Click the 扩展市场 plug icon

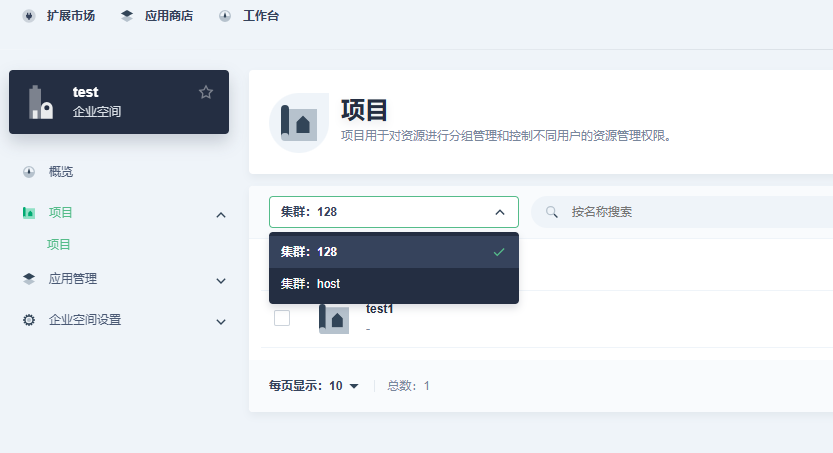click(29, 16)
